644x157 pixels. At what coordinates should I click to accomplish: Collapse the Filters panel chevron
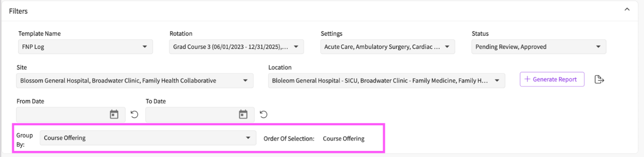click(627, 9)
